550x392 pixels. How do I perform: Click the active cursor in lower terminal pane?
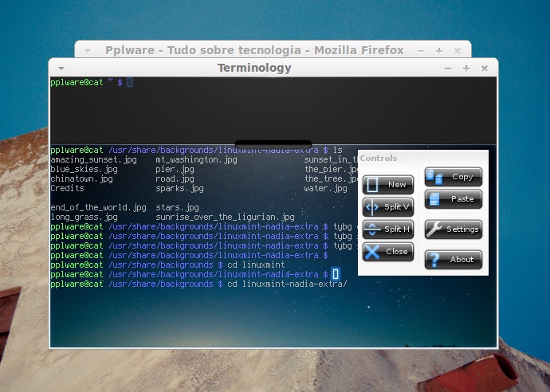coord(336,274)
